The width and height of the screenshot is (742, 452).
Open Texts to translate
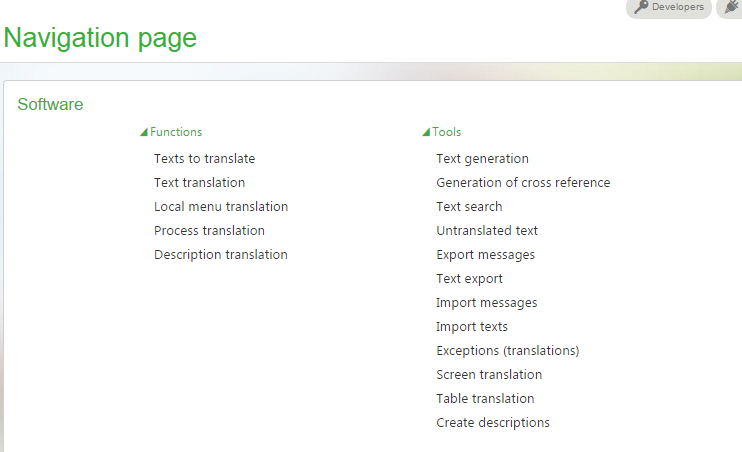point(204,159)
